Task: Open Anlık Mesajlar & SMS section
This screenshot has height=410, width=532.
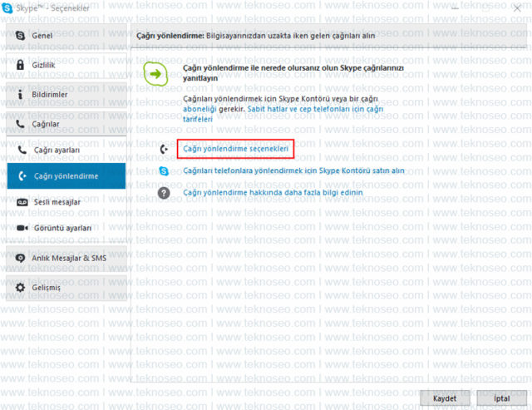Action: [66, 258]
